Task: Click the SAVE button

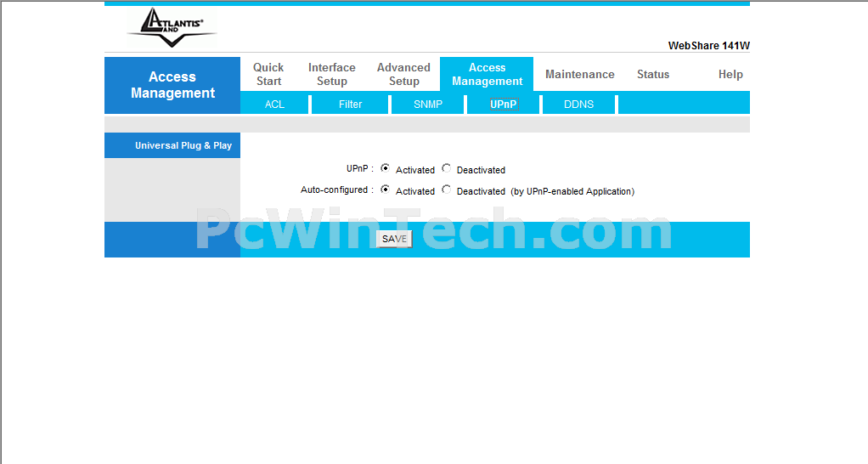Action: pos(394,239)
